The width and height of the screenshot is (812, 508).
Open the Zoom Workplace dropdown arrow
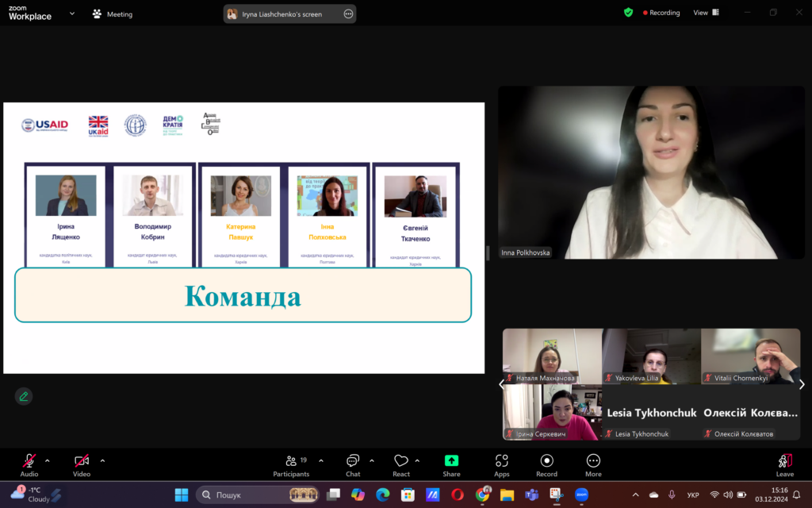72,14
